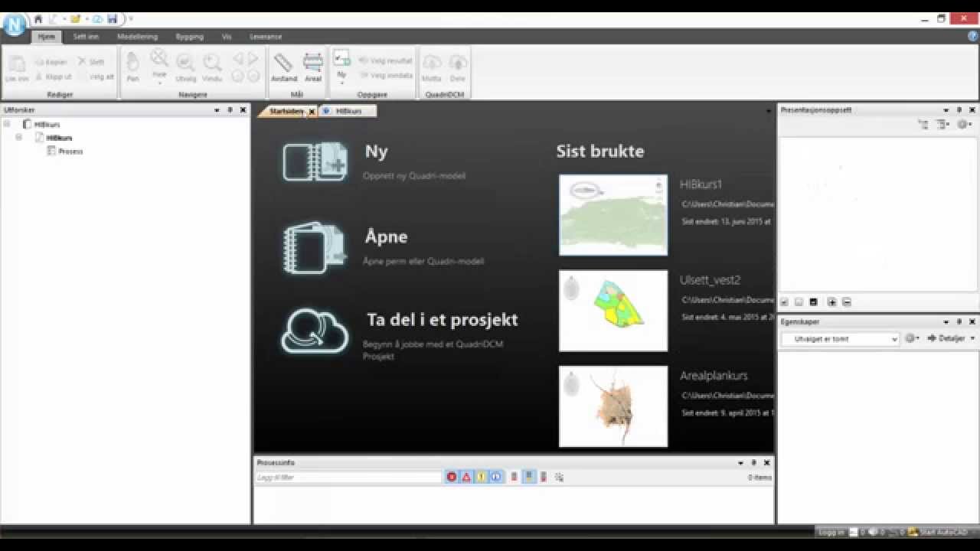Open the Ny task dropdown in Oppgave group

[341, 83]
